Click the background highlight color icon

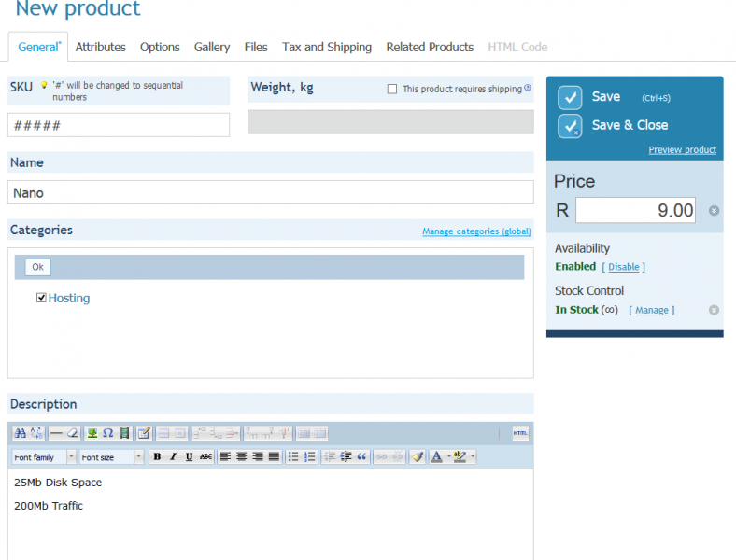click(460, 456)
